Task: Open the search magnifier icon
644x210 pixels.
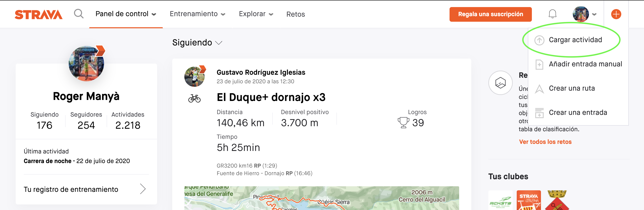Action: (79, 14)
